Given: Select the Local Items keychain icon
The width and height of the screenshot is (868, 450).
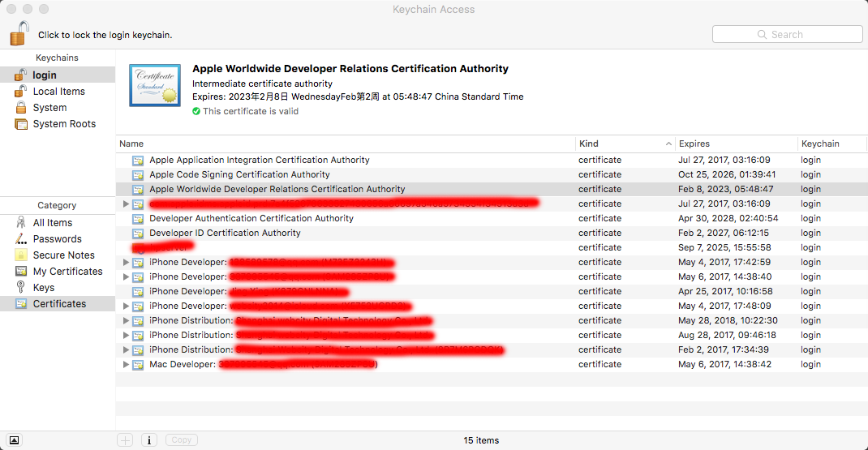Looking at the screenshot, I should point(20,92).
